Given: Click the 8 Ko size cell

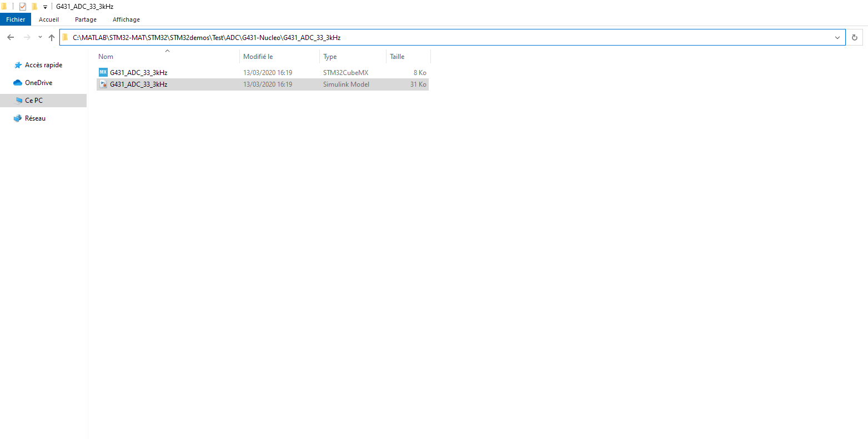Looking at the screenshot, I should click(420, 73).
